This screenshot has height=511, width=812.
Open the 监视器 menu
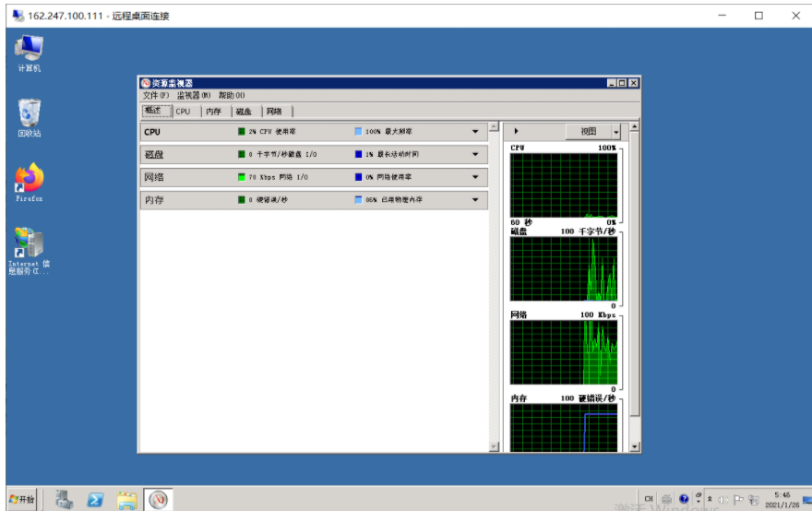click(194, 95)
